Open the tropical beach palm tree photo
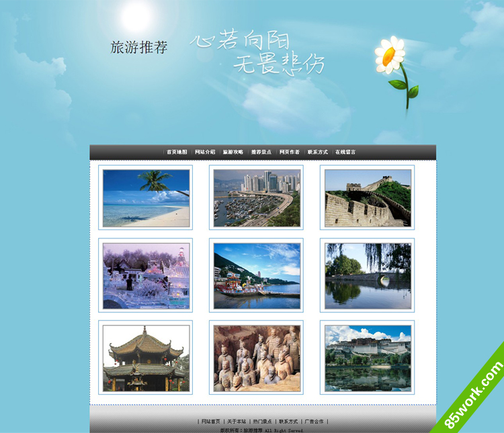 [x=146, y=198]
